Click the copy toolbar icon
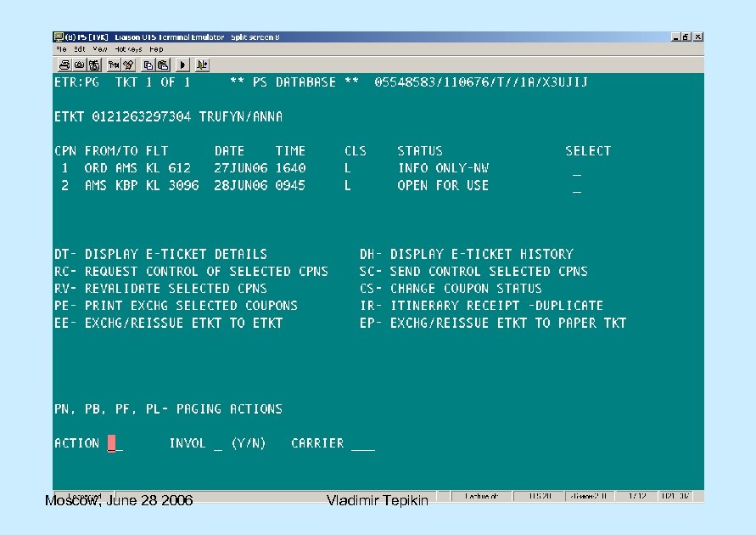The image size is (756, 535). 148,65
